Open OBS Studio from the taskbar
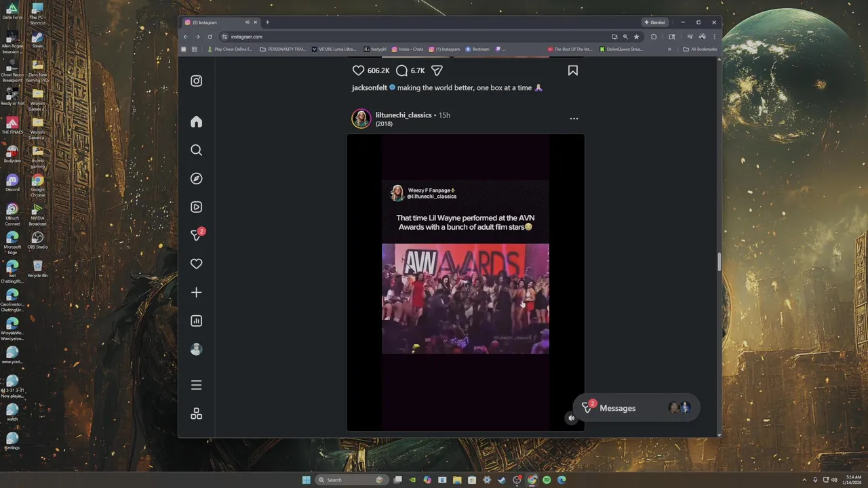 pos(517,480)
